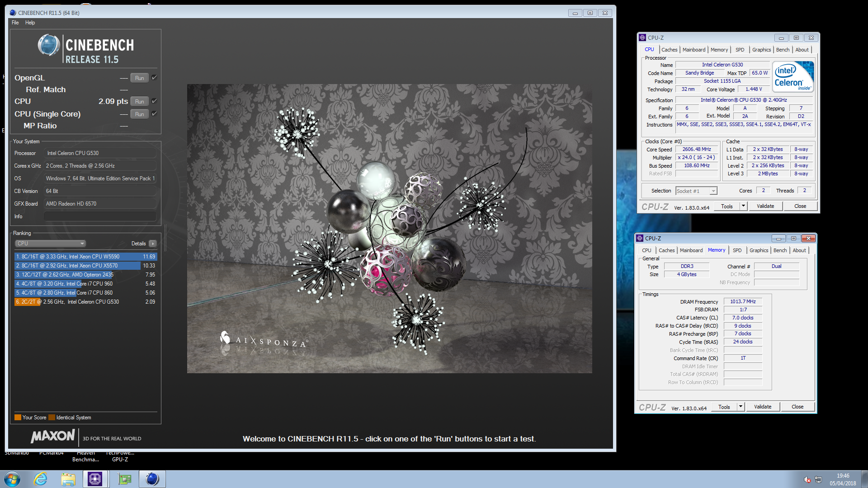Select ranking row Celeron CPU G530
The image size is (868, 488).
[85, 302]
